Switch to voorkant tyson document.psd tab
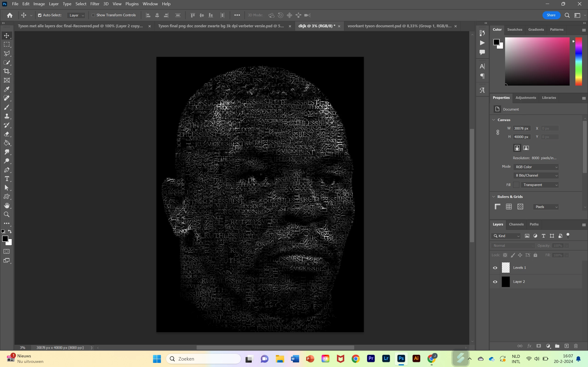 click(399, 26)
